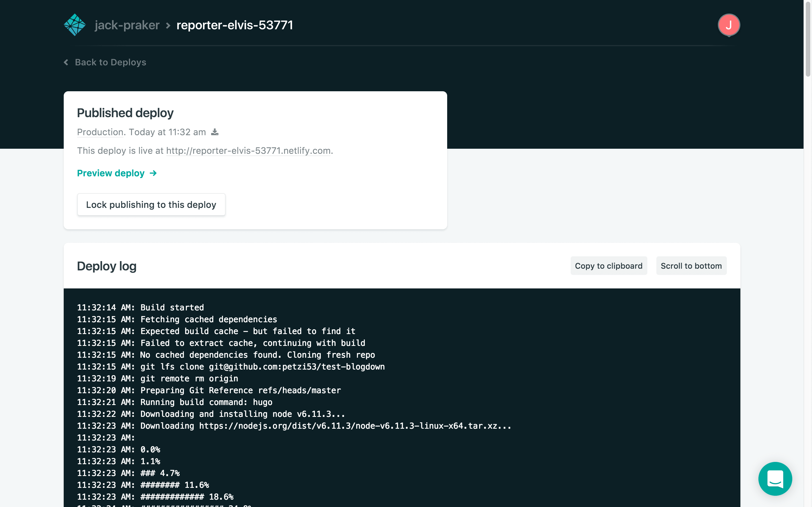Click the Deploy log heading

click(x=107, y=266)
